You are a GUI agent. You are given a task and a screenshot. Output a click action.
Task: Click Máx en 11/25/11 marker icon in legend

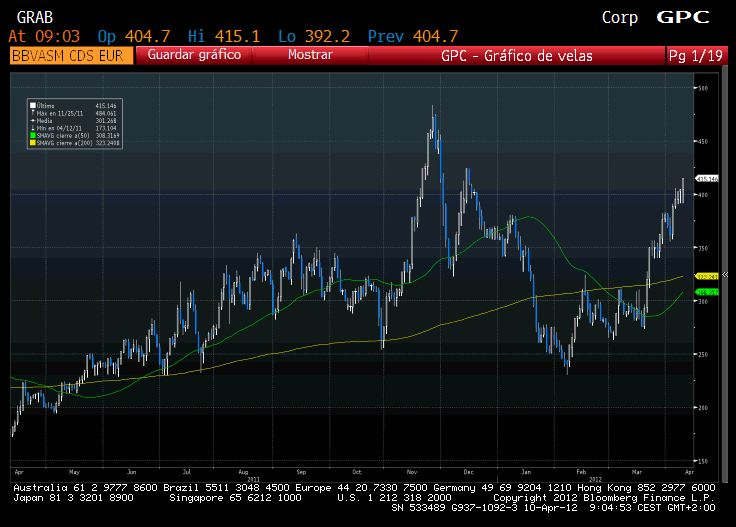33,113
